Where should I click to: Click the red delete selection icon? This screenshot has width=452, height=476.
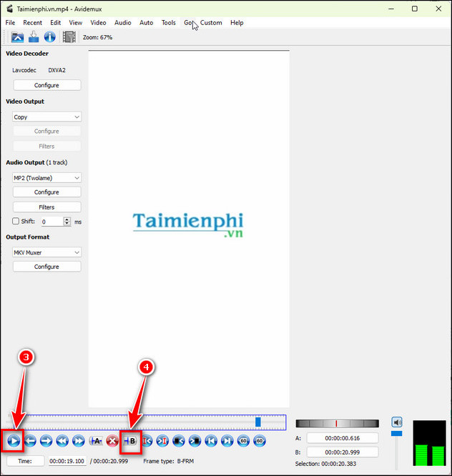click(x=112, y=441)
